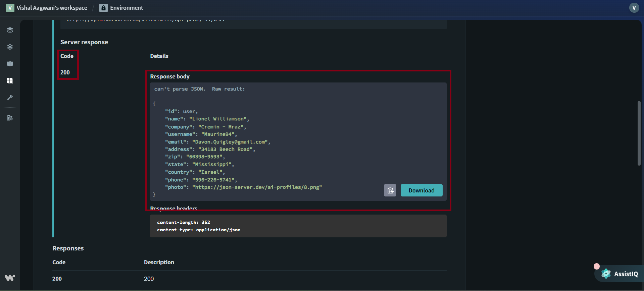Click the 200 server response code
644x291 pixels.
tap(65, 72)
